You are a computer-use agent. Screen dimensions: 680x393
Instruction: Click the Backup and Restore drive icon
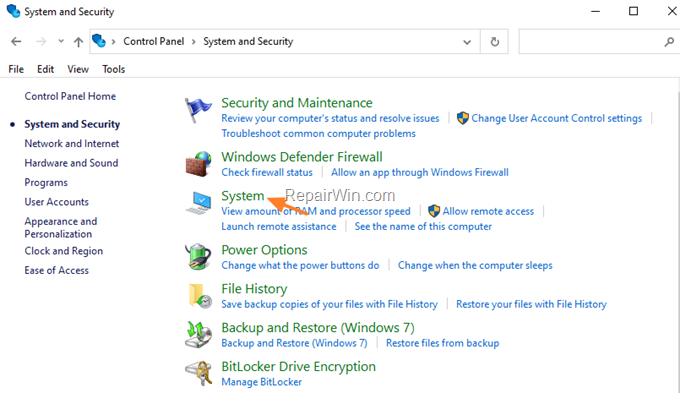[x=199, y=334]
